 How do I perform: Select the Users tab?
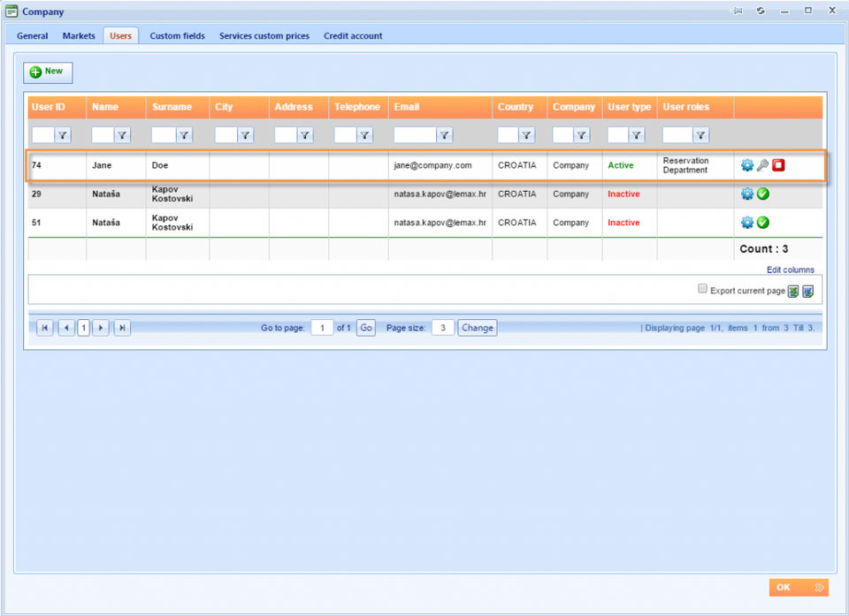[x=121, y=35]
